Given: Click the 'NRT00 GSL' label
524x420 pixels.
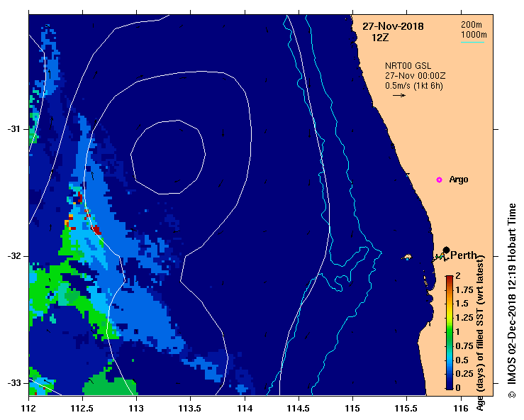Looking at the screenshot, I should click(408, 66).
